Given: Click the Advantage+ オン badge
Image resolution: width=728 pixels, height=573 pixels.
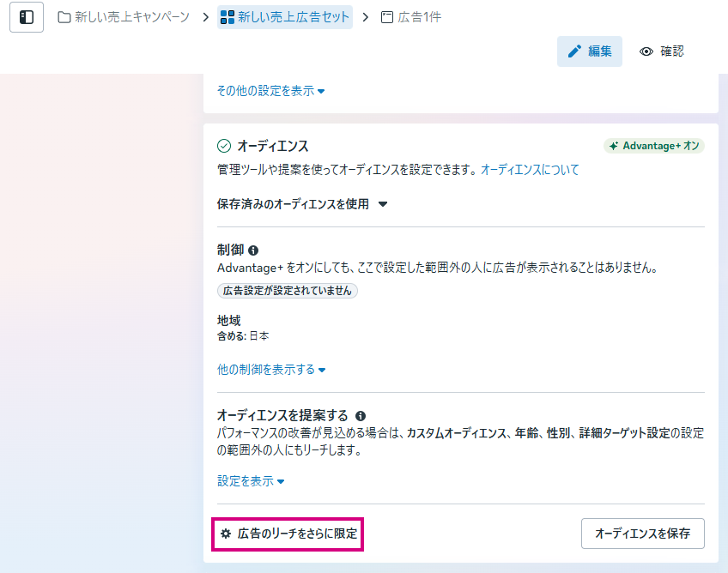Looking at the screenshot, I should coord(654,146).
